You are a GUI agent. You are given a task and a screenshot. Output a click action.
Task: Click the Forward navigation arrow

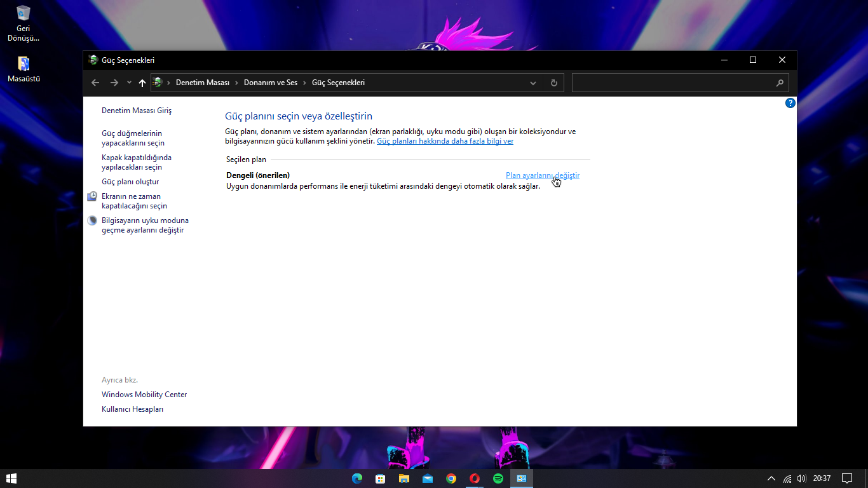(x=114, y=83)
